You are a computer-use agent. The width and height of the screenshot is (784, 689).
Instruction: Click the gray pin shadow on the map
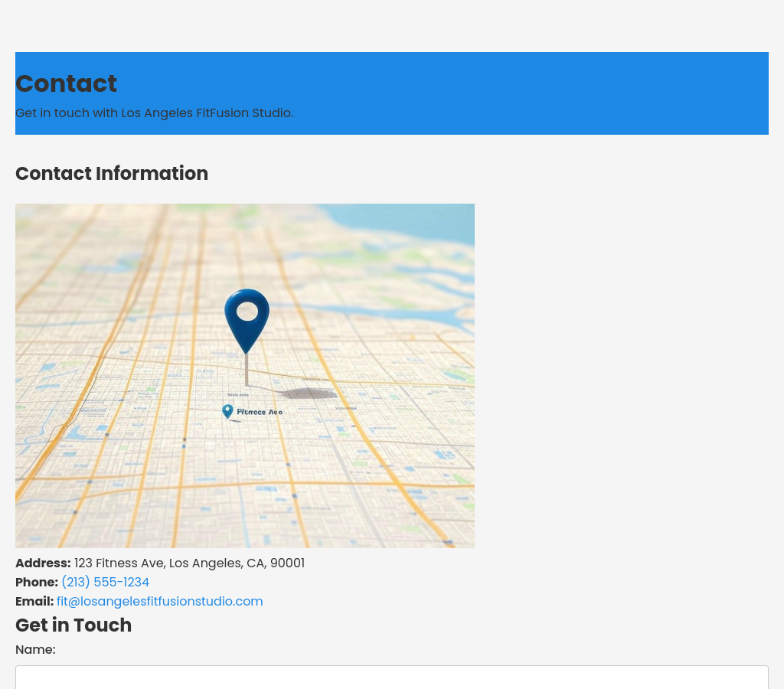309,393
